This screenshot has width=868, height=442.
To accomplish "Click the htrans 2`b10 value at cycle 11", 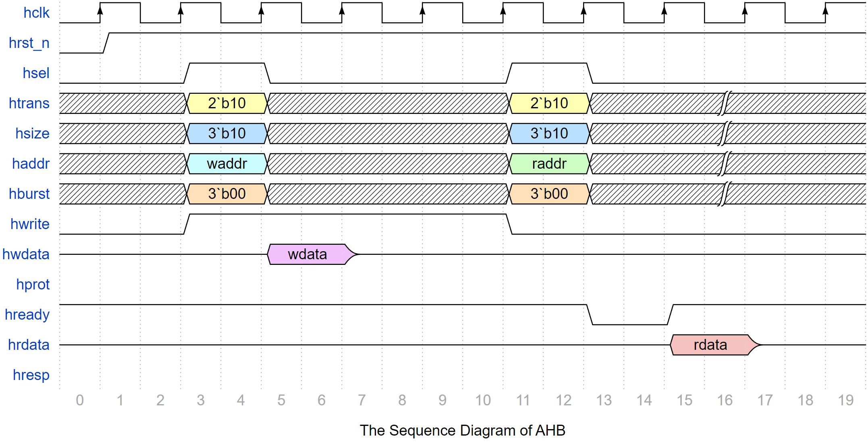I will tap(549, 103).
